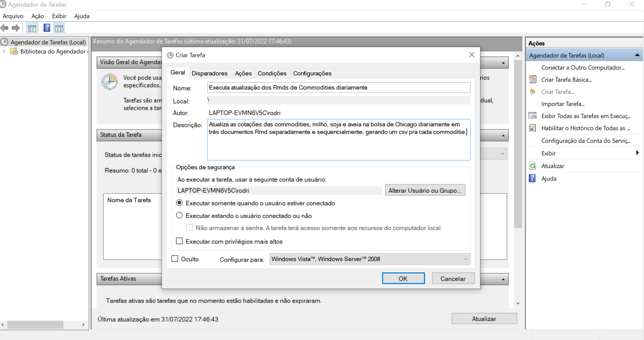The image size is (644, 340).
Task: Click the Autor value LAPTOP-EVMN6V5C\rodri
Action: click(x=244, y=113)
